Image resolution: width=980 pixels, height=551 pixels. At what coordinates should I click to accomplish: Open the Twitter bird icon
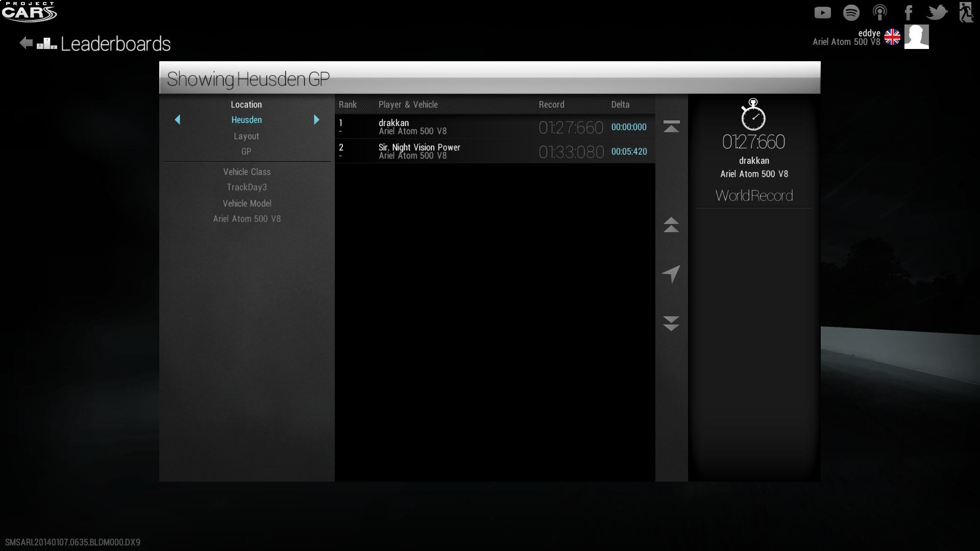(937, 12)
